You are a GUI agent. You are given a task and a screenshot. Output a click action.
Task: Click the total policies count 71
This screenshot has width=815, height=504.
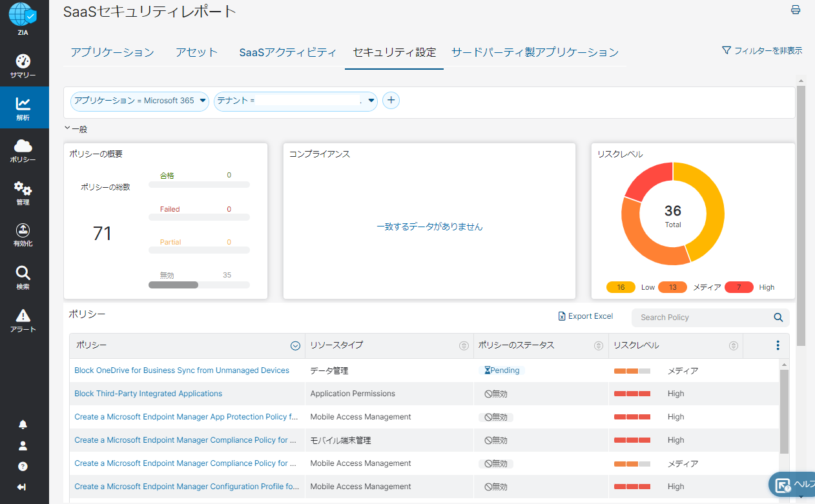[x=103, y=234]
